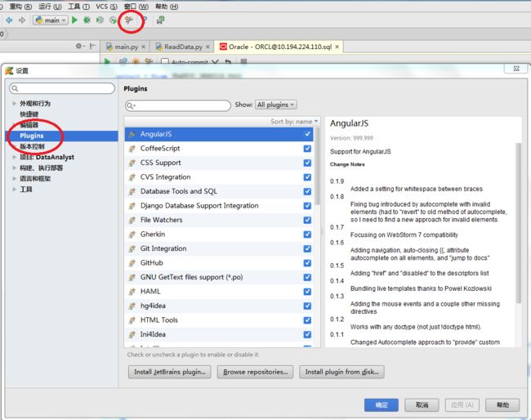Switch to the ReadData.py tab
Screen dimensions: 531x420
coord(182,47)
